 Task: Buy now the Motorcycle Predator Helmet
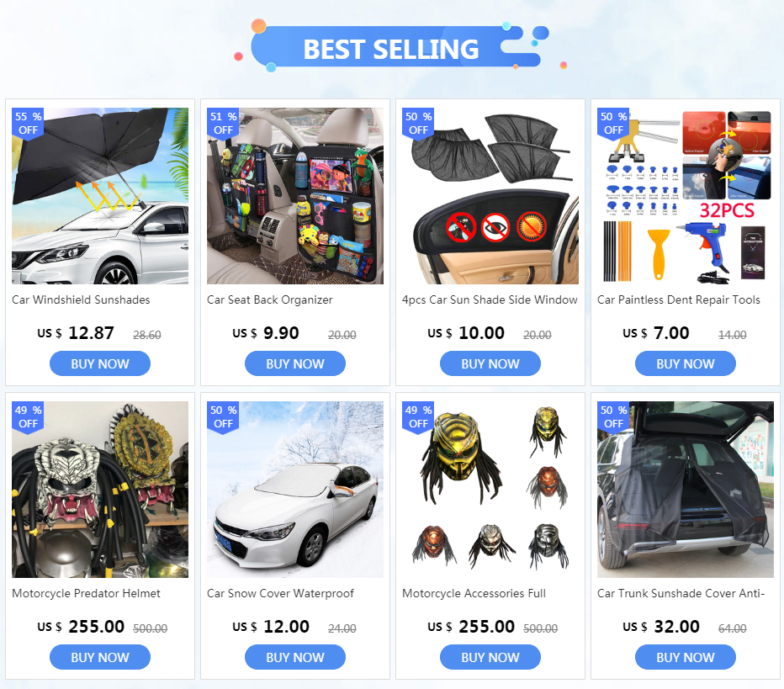click(100, 657)
